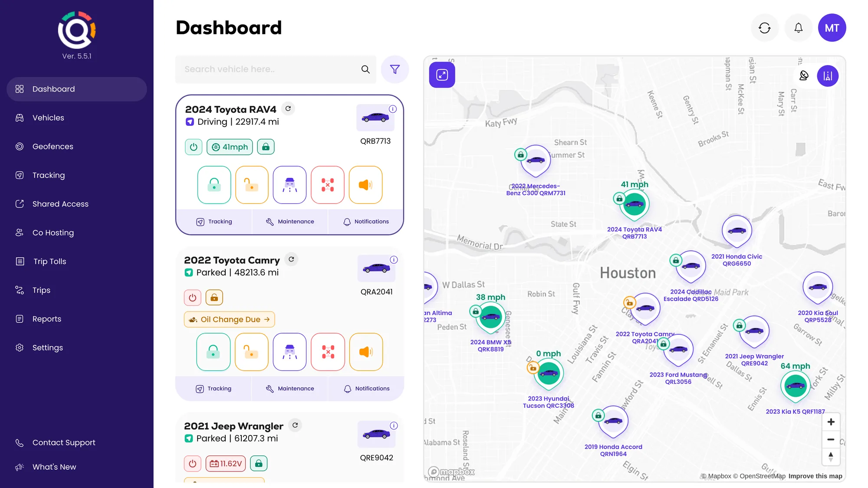Lock the 2024 Toyota RAV4 doors
The width and height of the screenshot is (868, 488).
(x=214, y=185)
